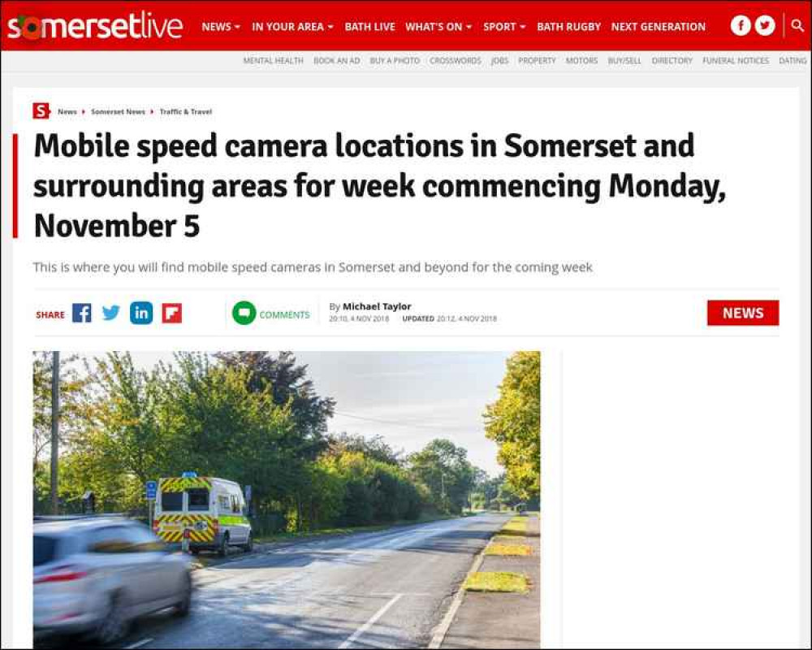This screenshot has width=812, height=650.
Task: Share article on Twitter
Action: pyautogui.click(x=110, y=313)
